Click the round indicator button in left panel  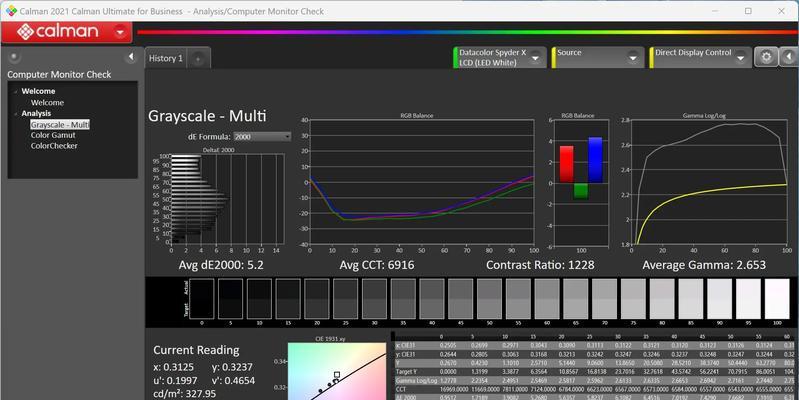[x=14, y=57]
